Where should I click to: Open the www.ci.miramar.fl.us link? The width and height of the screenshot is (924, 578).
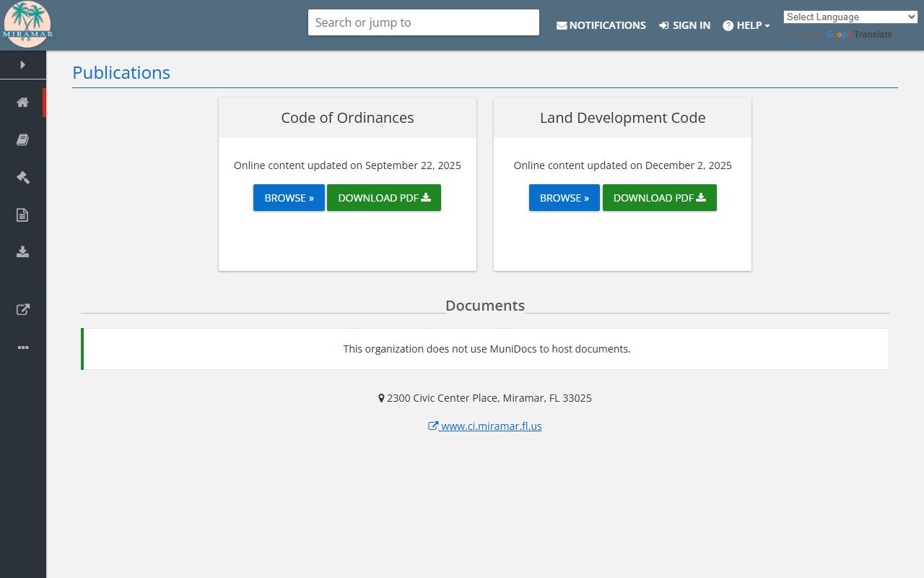485,426
